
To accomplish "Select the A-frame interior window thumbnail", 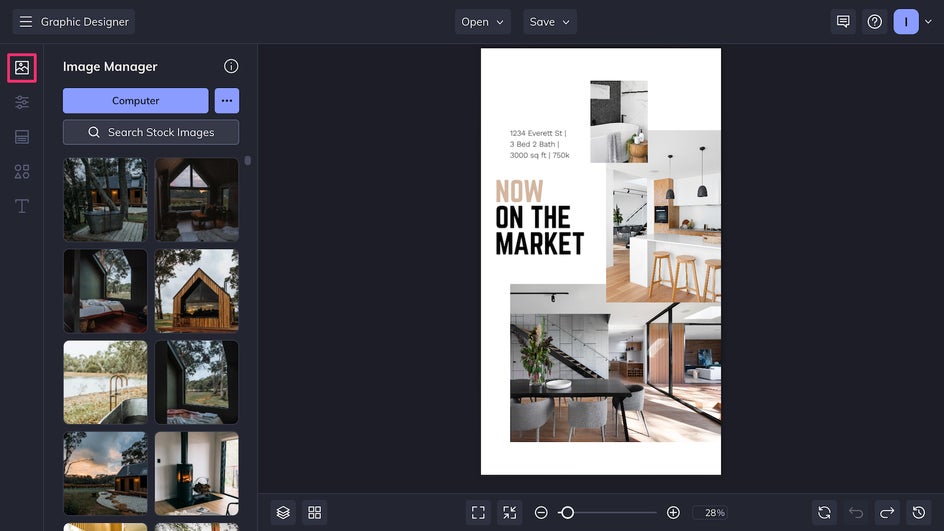I will 197,199.
